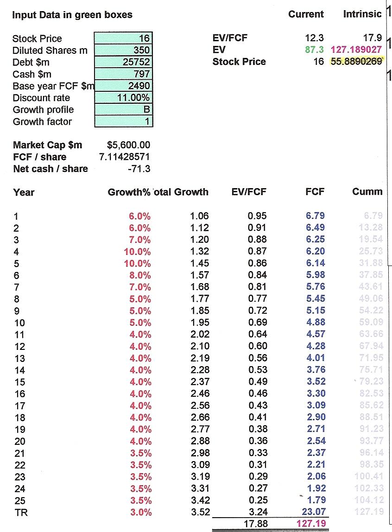
Task: Select the FCF / share value 7.11428571
Action: 125,157
